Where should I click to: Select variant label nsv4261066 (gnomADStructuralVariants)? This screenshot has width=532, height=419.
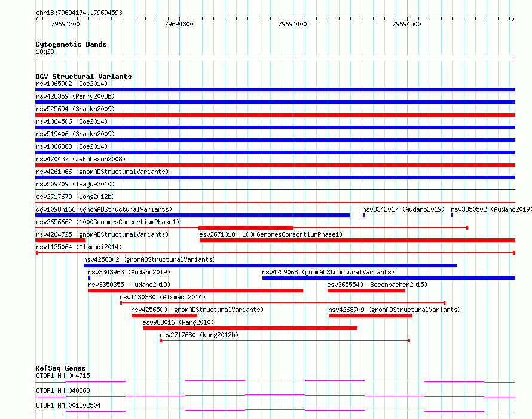click(x=102, y=172)
